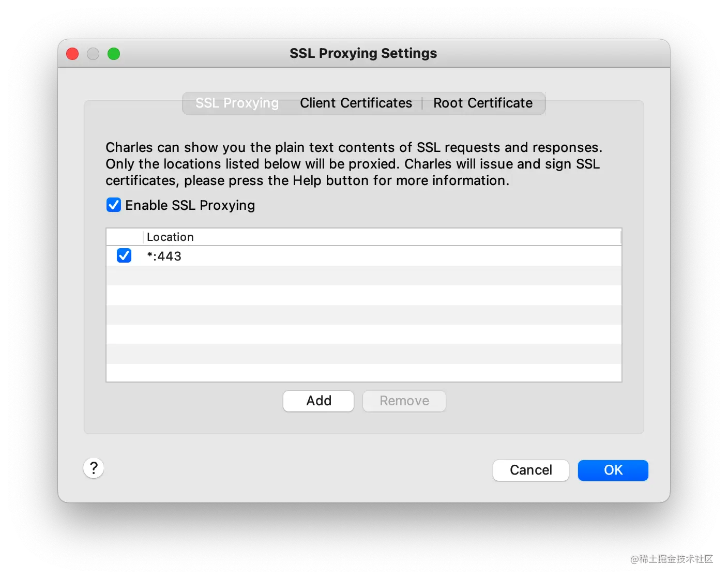Click the Location column header
Screen dimensions: 728x579
pos(382,237)
